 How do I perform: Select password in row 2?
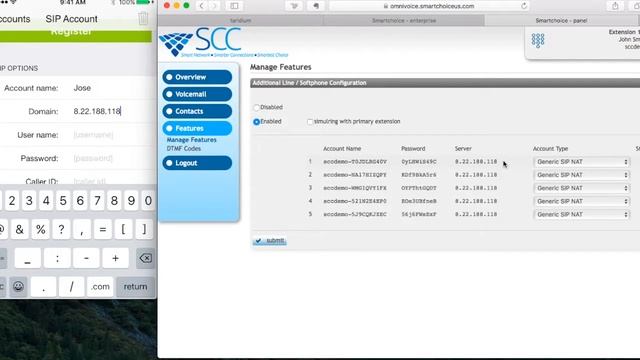pos(419,175)
